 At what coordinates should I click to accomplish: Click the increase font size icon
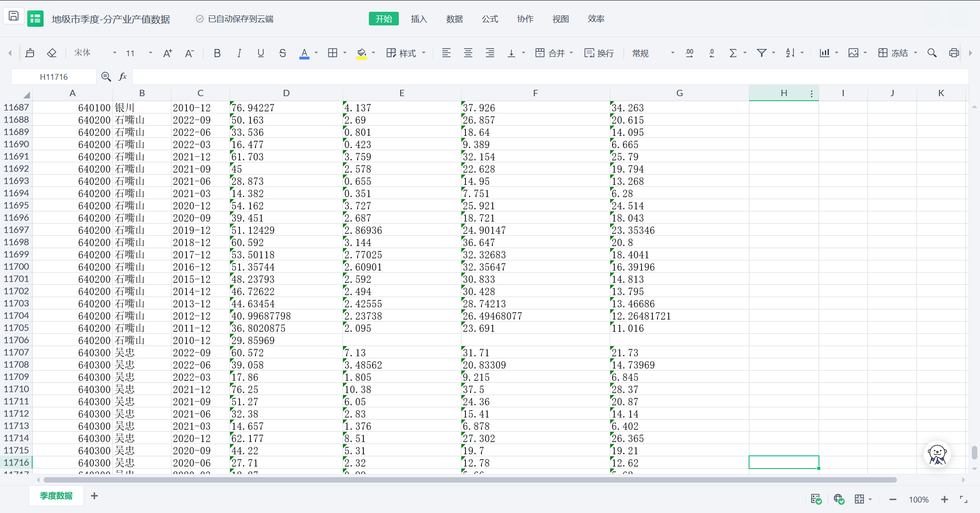[x=167, y=53]
